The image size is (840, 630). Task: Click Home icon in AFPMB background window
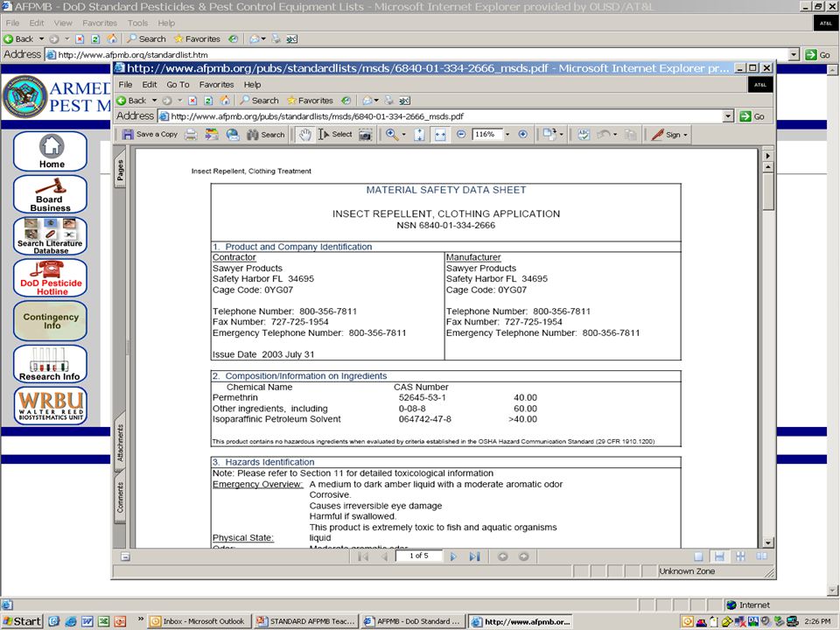pyautogui.click(x=112, y=38)
